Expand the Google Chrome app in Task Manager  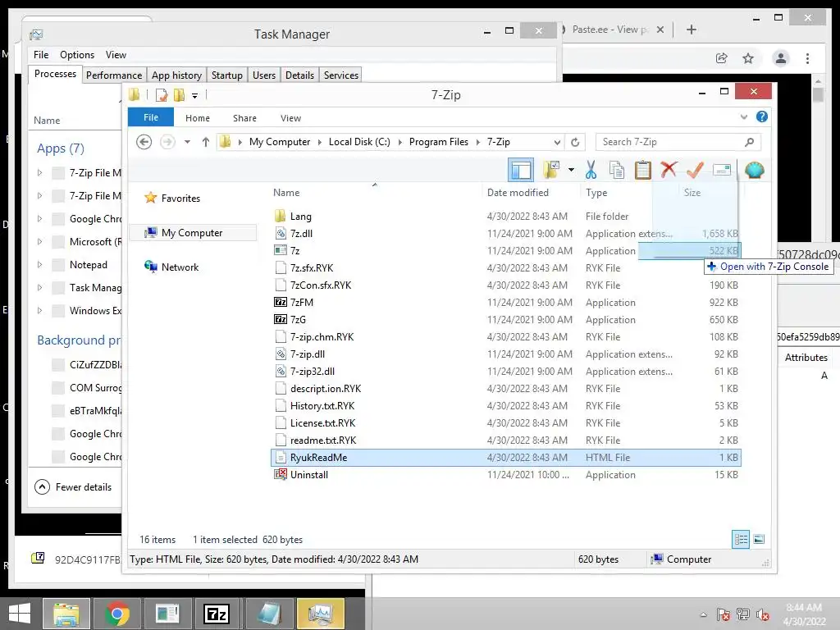(39, 218)
